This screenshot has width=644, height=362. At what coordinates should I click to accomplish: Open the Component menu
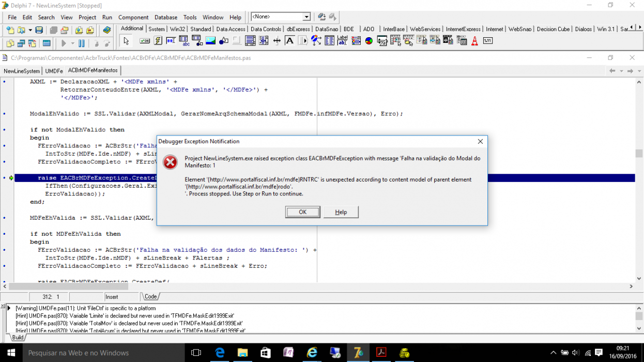pos(133,17)
